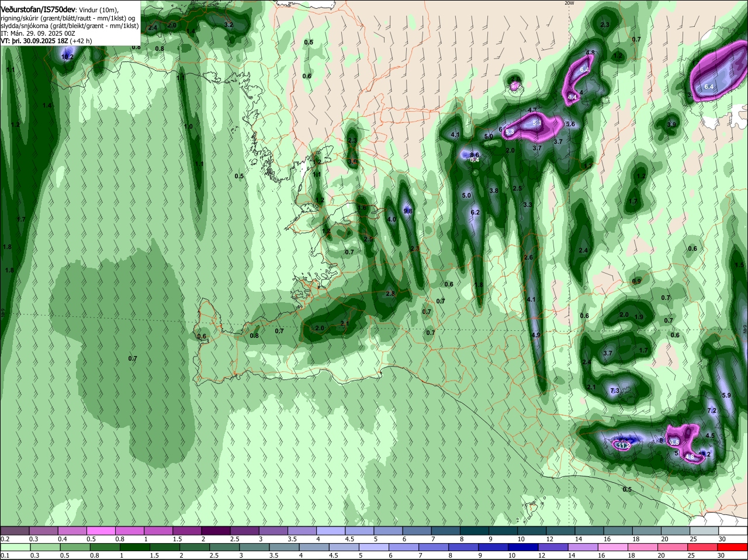Click the VT valid time 30.09.2025 18Z text

point(34,41)
